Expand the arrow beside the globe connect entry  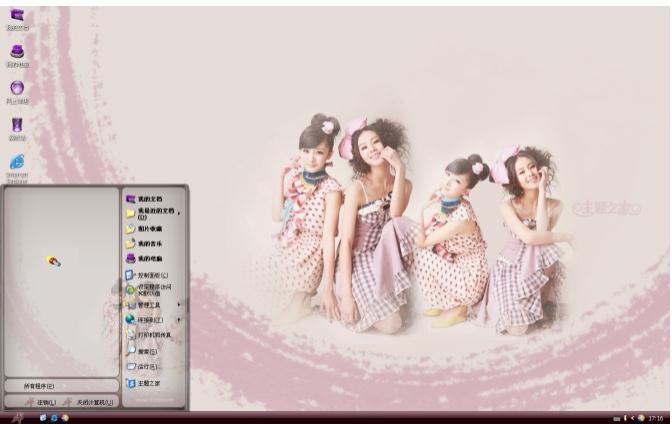(x=179, y=320)
